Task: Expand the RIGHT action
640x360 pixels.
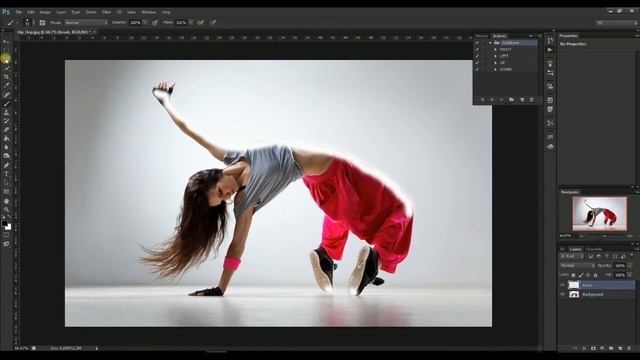Action: tap(496, 49)
